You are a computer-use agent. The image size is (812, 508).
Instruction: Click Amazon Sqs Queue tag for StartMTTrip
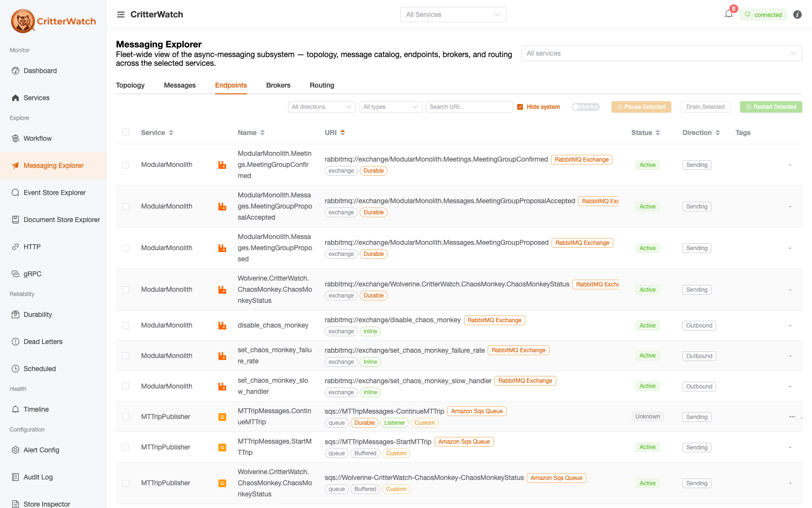(464, 442)
